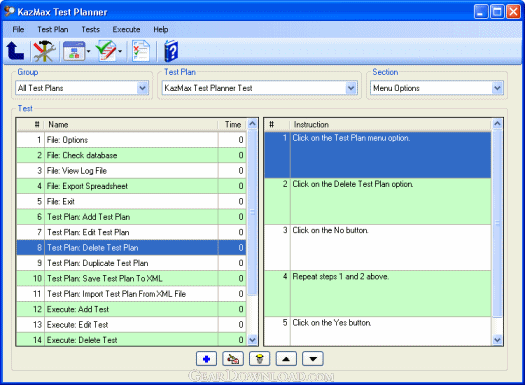Open the Tests menu
525x385 pixels.
pyautogui.click(x=90, y=29)
